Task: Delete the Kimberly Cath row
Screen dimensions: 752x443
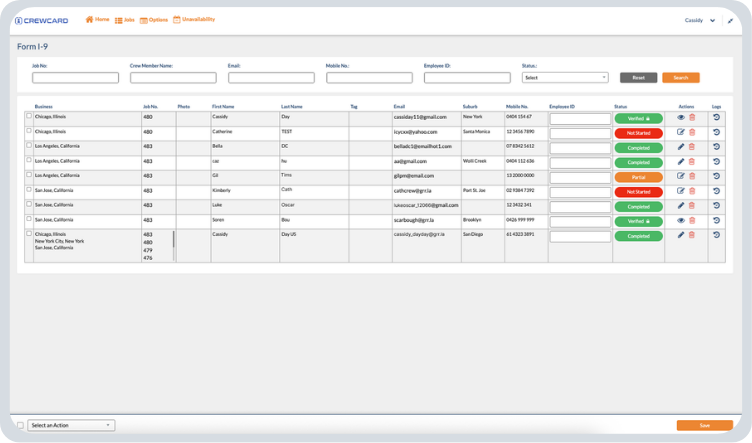Action: pos(692,191)
